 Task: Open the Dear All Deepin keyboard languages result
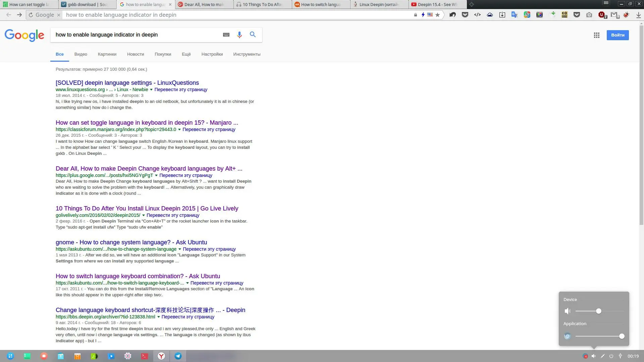149,169
